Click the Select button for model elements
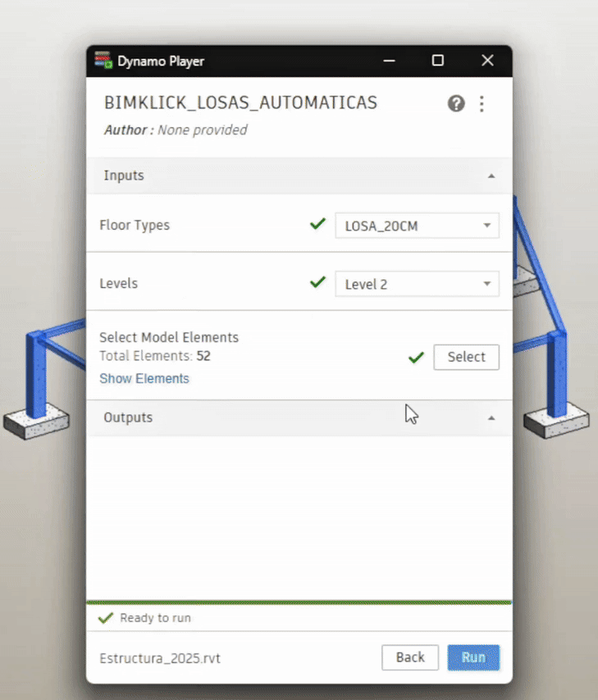Screen dimensions: 598x700 click(x=467, y=357)
